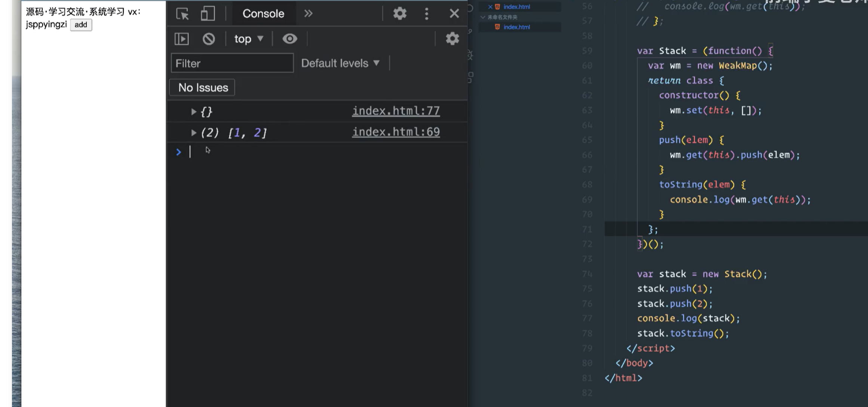Clear the console with ban icon
The image size is (868, 407).
pyautogui.click(x=209, y=39)
